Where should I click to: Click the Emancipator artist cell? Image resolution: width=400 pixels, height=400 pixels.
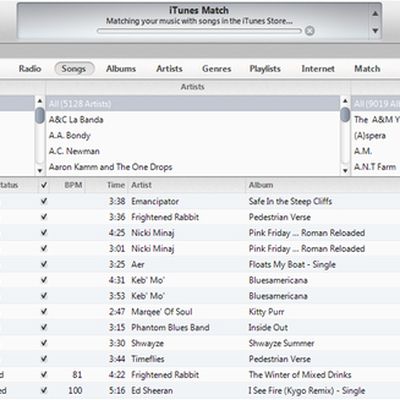155,201
